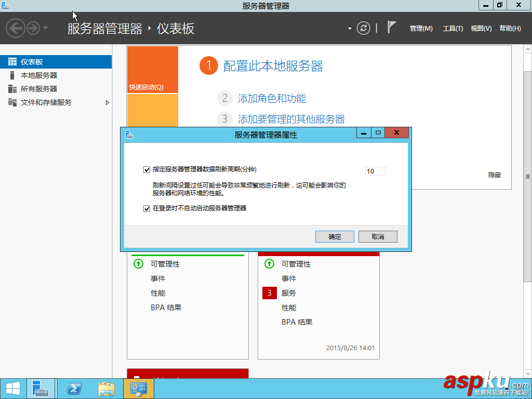
Task: Click the 文件和存储服务 sidebar icon
Action: tap(12, 102)
